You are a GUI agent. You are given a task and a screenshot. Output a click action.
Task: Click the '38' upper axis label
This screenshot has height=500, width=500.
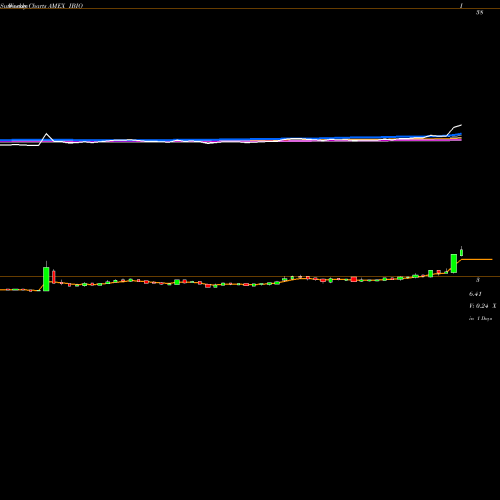[480, 13]
